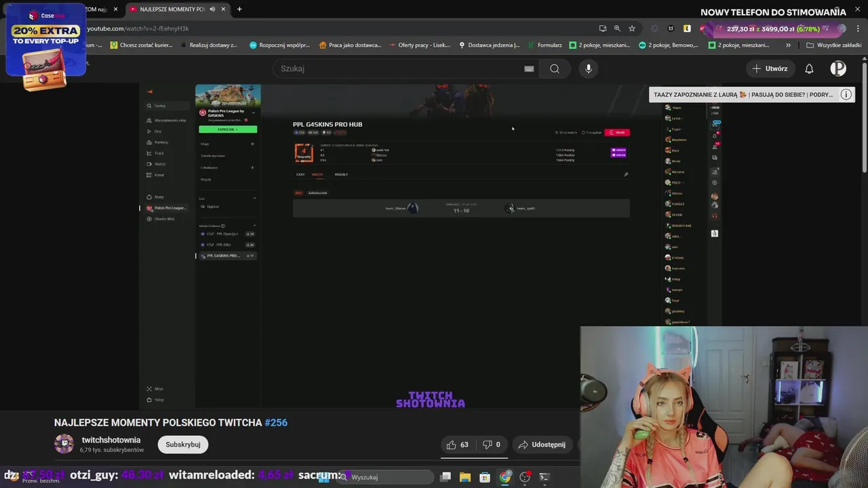Click the Faceit logo icon
The image size is (868, 488).
point(150,91)
